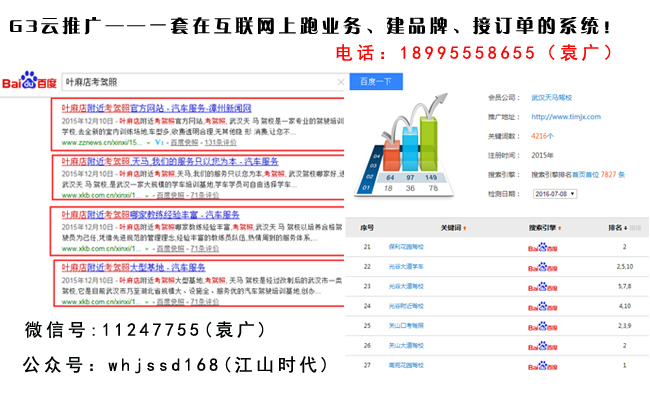Image resolution: width=650 pixels, height=400 pixels.
Task: Click the 序号 column header
Action: pyautogui.click(x=367, y=228)
